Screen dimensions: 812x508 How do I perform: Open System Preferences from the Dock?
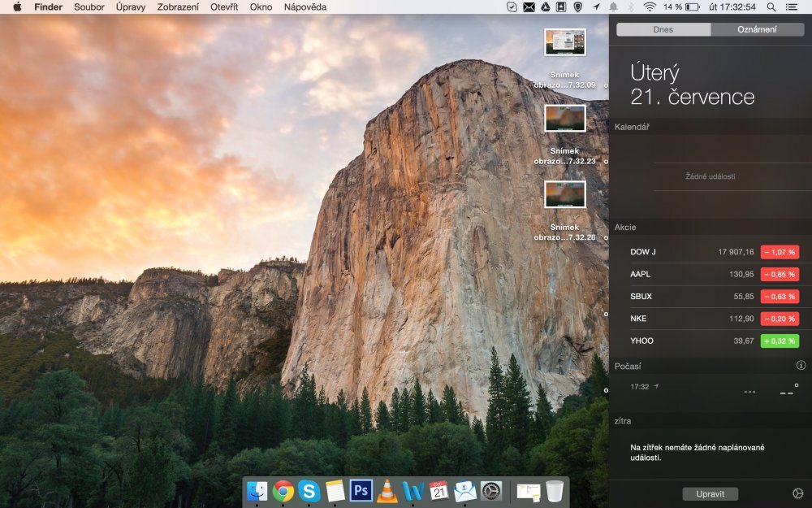[x=492, y=491]
